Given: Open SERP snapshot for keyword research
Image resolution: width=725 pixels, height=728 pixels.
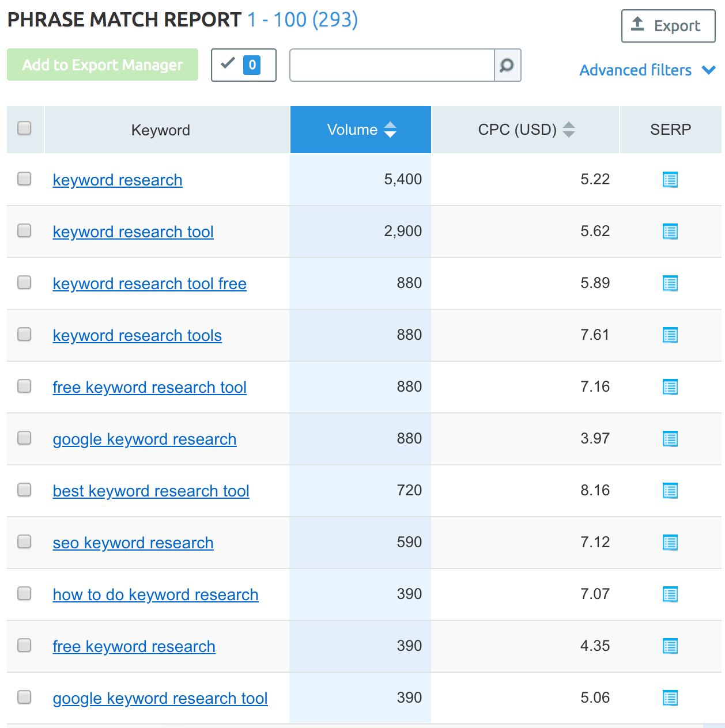Looking at the screenshot, I should click(x=670, y=180).
